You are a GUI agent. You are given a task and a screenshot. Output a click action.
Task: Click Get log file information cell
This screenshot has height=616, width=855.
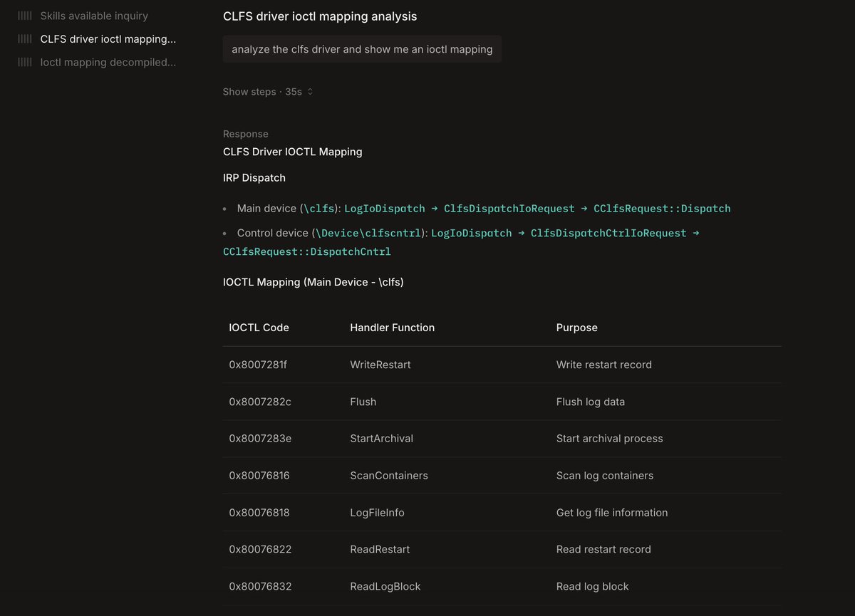(x=612, y=513)
